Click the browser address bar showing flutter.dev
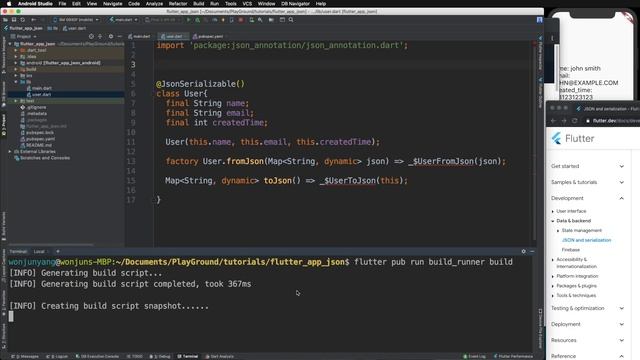Viewport: 640px width, 360px height. coord(612,120)
